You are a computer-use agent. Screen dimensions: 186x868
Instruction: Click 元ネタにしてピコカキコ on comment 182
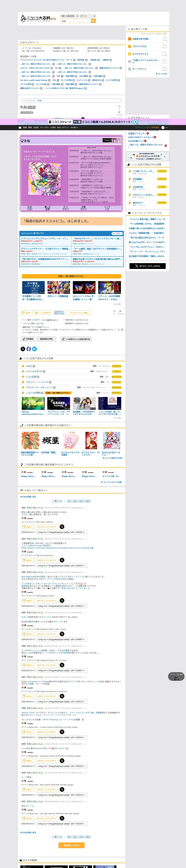point(47,527)
